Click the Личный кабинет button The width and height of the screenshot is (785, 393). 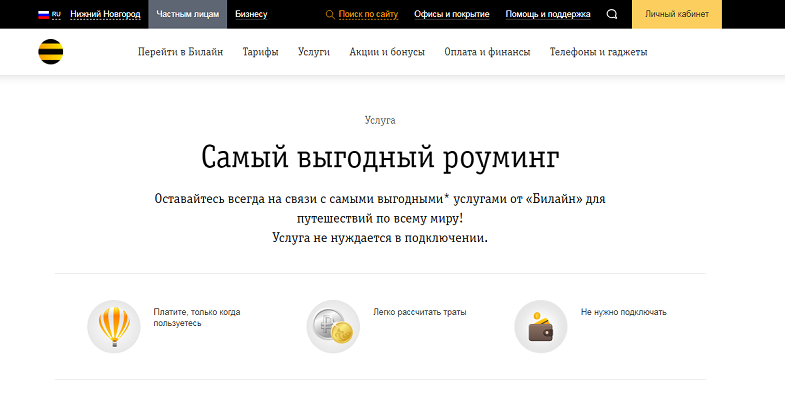click(x=677, y=14)
